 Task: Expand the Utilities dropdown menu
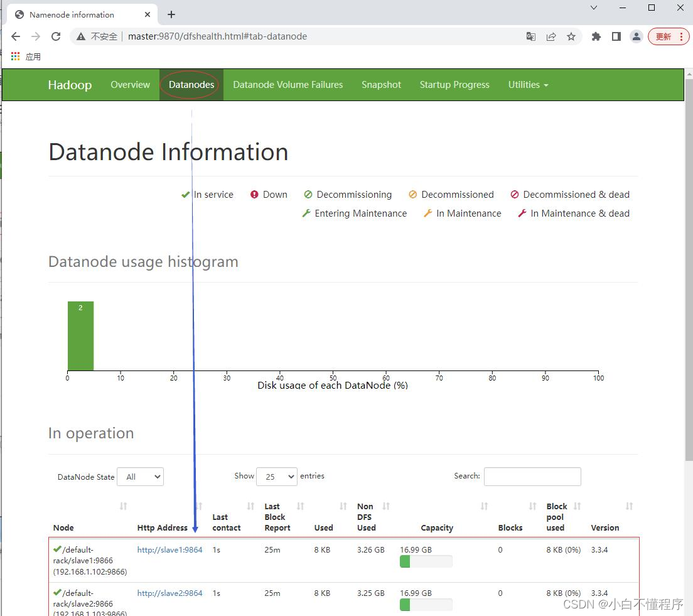tap(528, 85)
